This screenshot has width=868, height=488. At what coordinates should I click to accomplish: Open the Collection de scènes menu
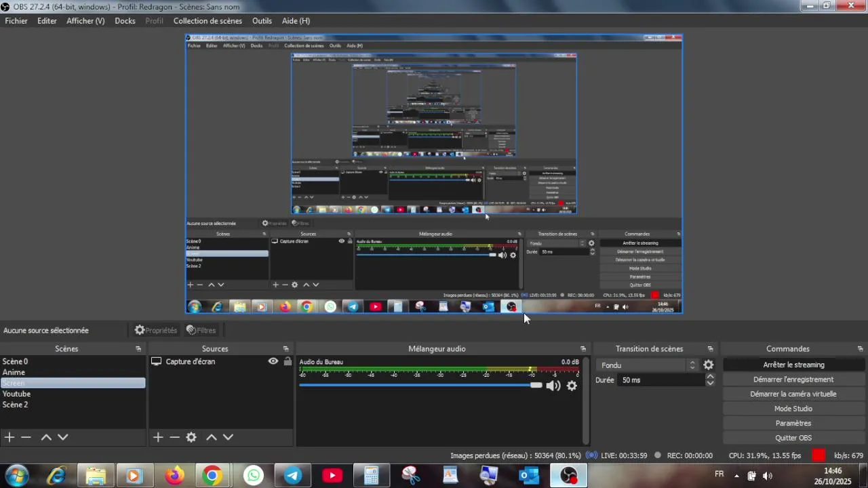pos(208,21)
